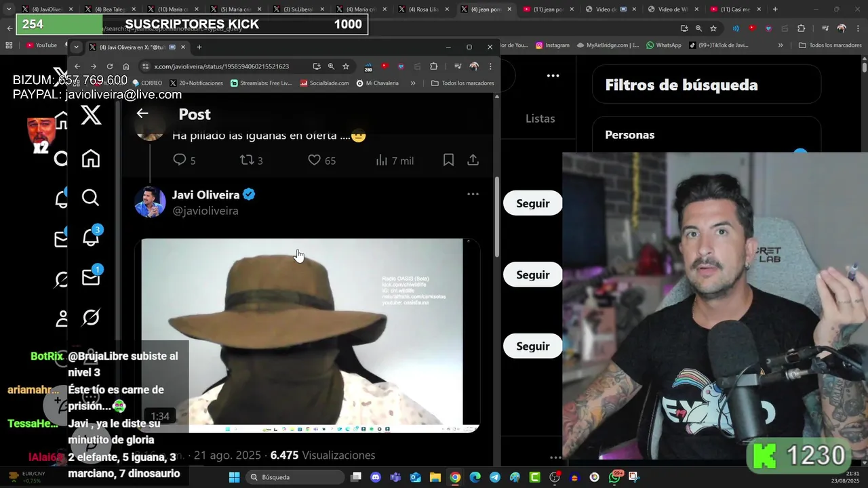
Task: Open @javioliveira handle link
Action: pyautogui.click(x=205, y=211)
